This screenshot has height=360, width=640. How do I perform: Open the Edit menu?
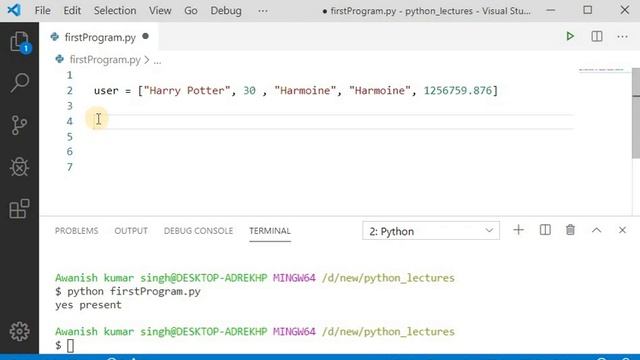point(72,11)
